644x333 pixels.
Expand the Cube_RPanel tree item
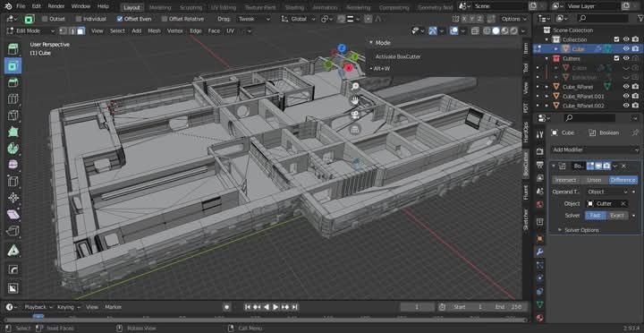point(547,87)
